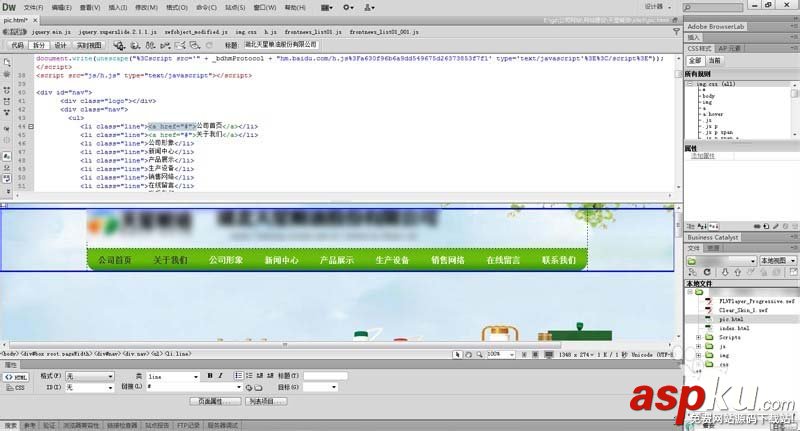The image size is (800, 431).
Task: Toggle unordered list button in properties
Action: tap(238, 375)
